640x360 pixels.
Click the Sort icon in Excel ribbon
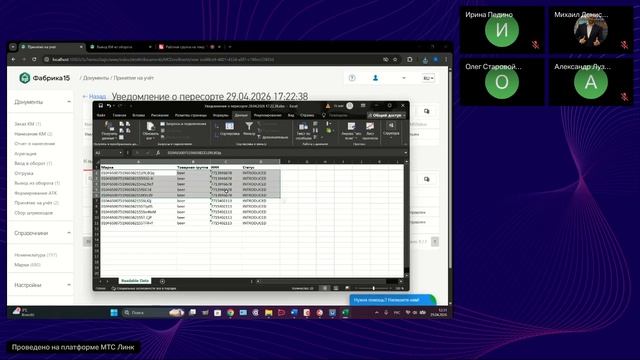click(229, 127)
